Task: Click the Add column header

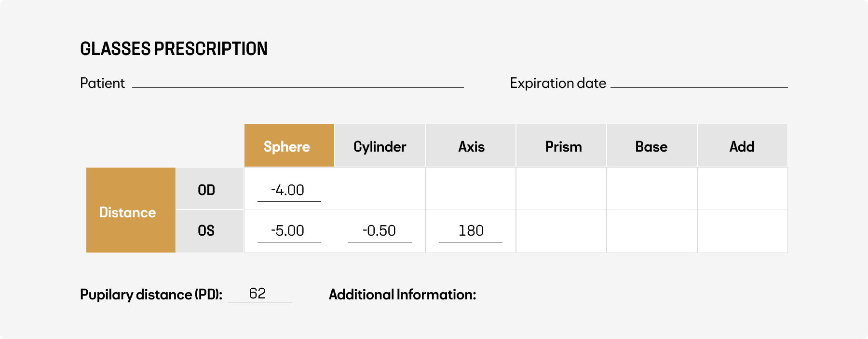Action: click(x=742, y=146)
